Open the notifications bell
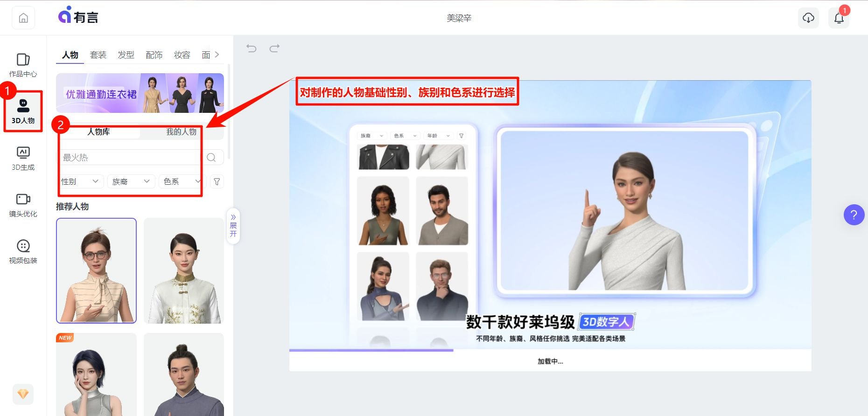This screenshot has height=416, width=868. pos(839,18)
